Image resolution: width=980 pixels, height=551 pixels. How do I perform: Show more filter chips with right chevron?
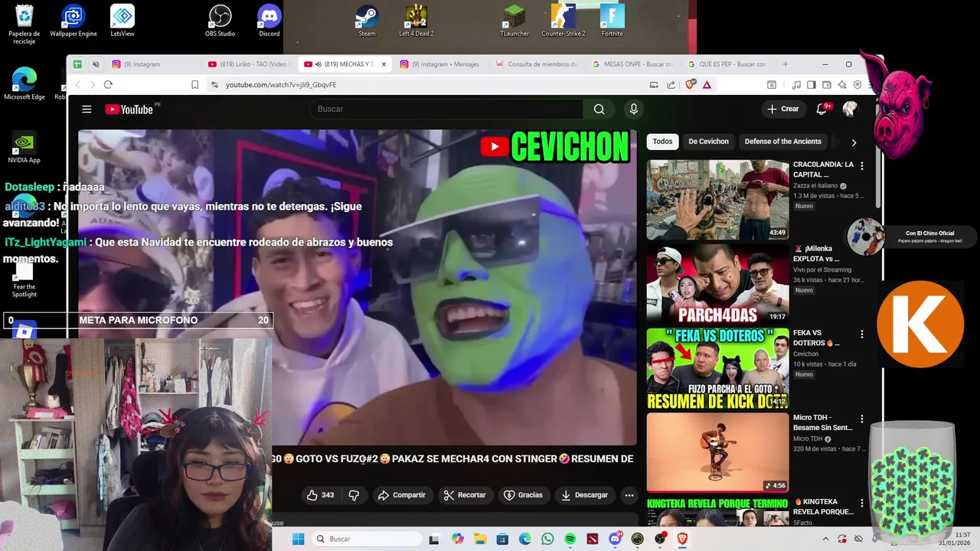(x=854, y=142)
